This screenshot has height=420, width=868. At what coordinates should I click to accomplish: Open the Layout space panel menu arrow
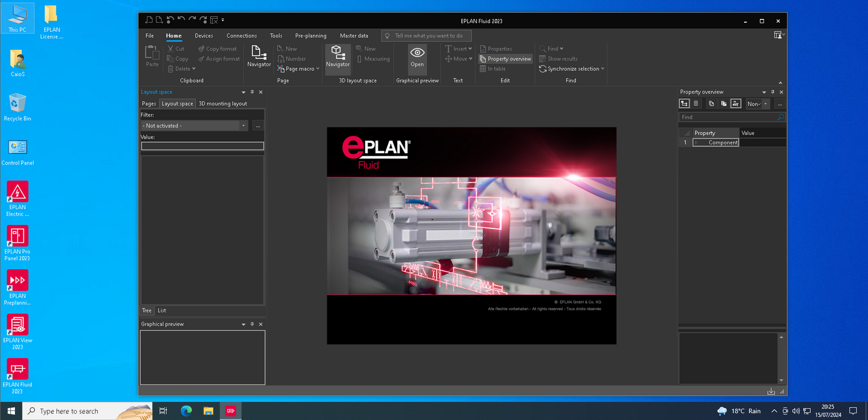tap(243, 92)
